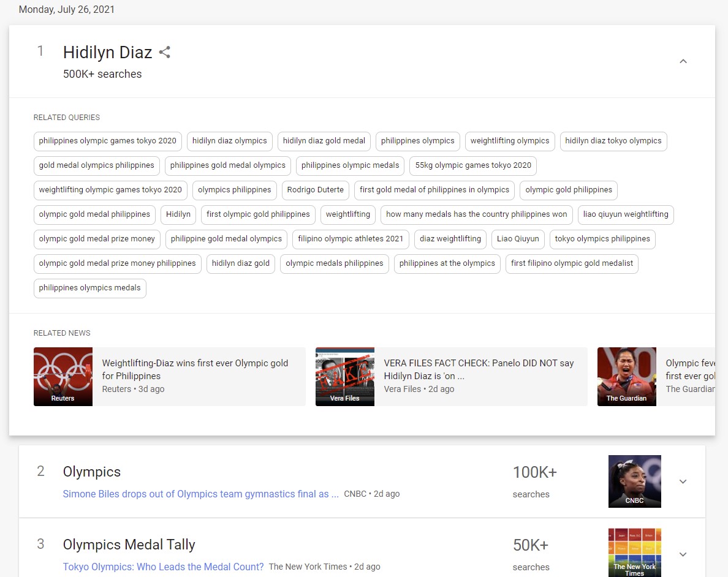Click the 'Hidilyn' query chip
Screen dimensions: 728x577
(x=178, y=215)
